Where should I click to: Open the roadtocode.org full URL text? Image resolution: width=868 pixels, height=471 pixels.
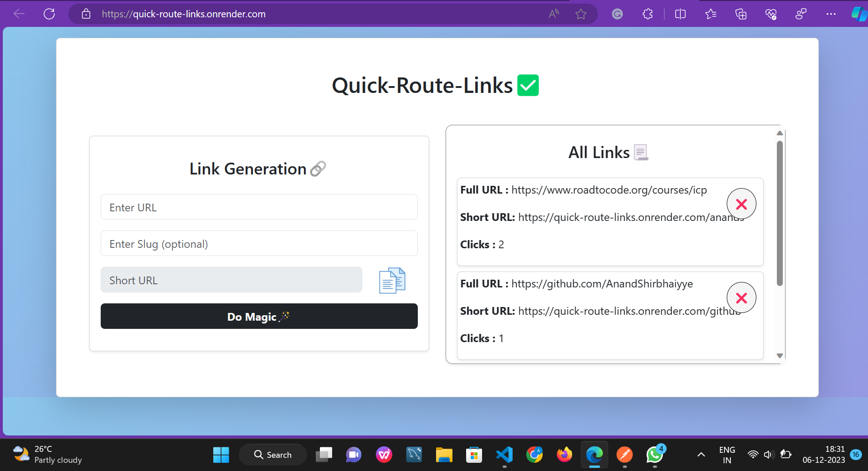point(609,190)
